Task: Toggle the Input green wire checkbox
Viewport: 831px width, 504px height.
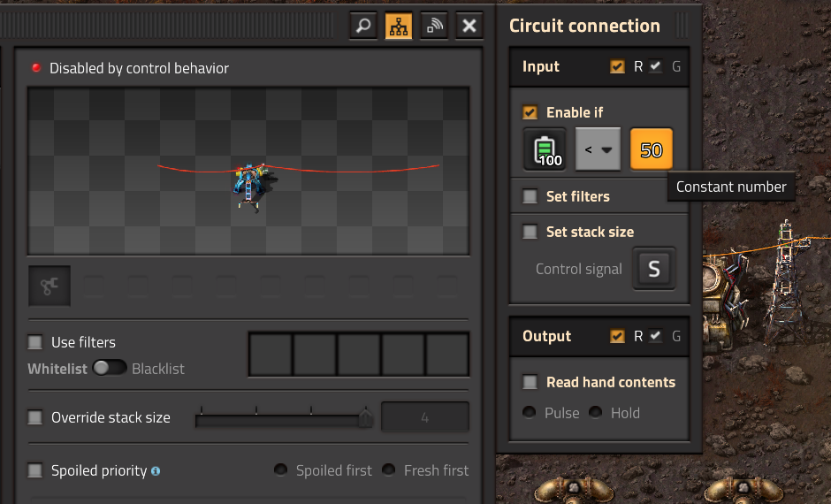Action: point(656,67)
